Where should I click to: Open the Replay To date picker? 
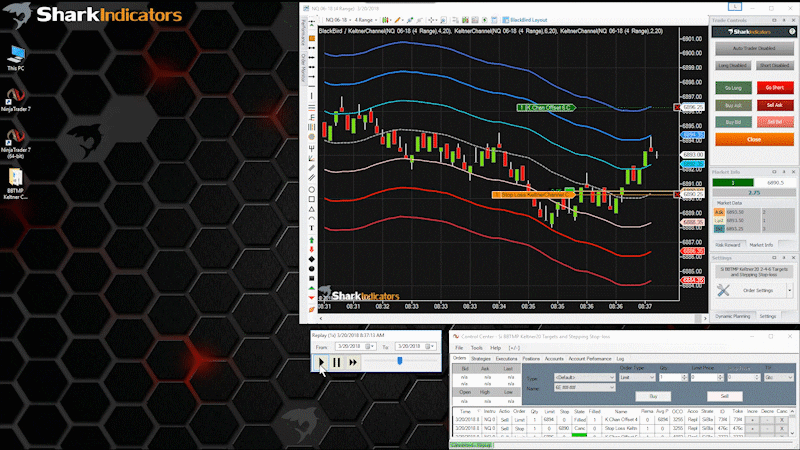431,346
